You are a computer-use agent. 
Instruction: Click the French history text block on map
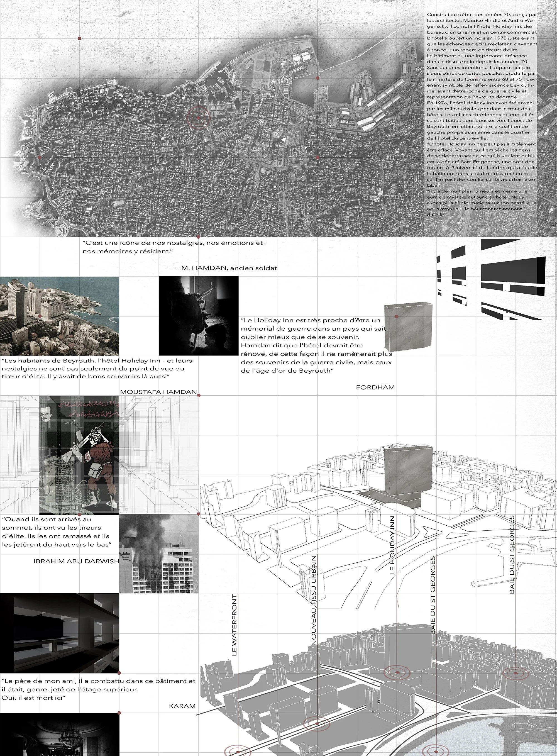tap(482, 115)
